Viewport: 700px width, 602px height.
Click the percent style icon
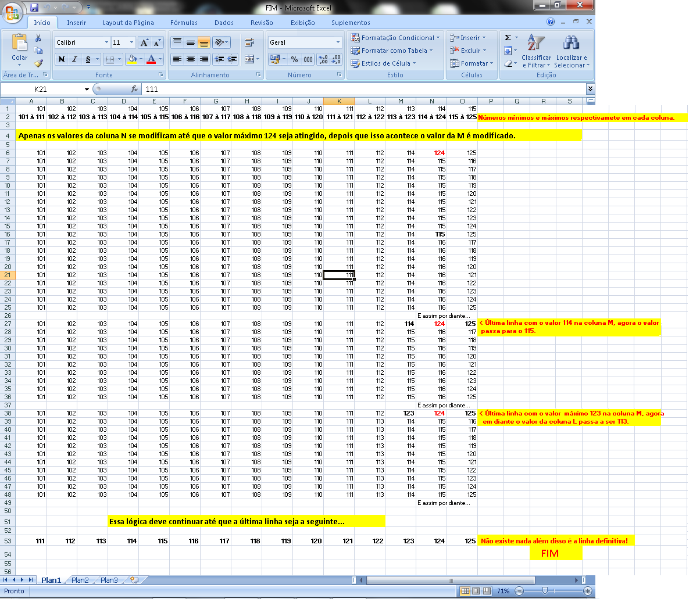(x=294, y=59)
